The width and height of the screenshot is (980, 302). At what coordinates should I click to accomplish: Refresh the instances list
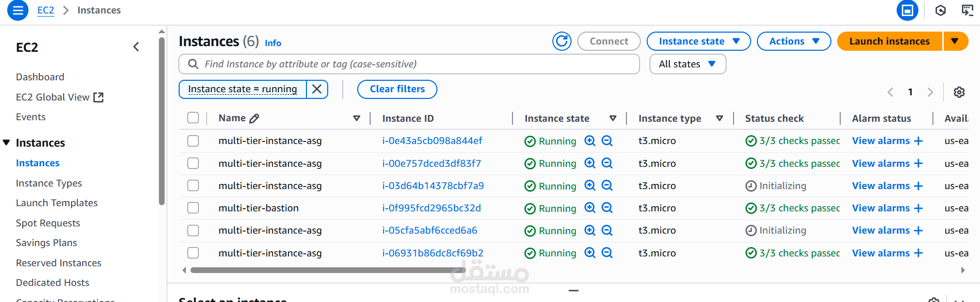pos(562,41)
